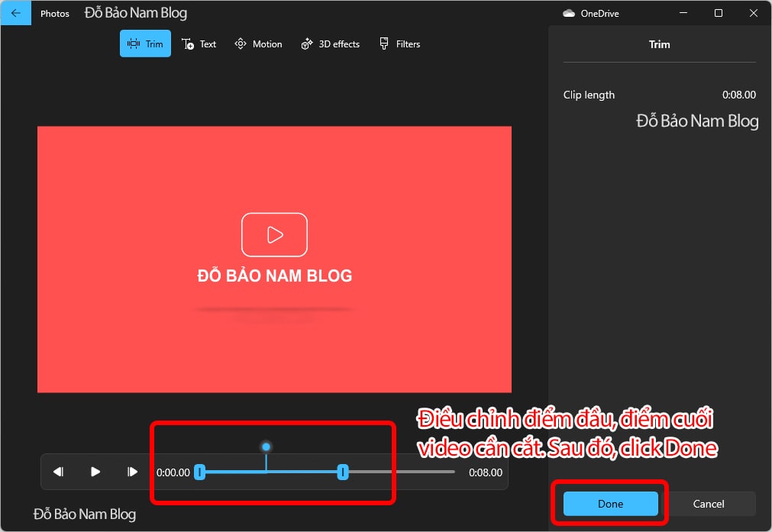Open the Filters tool
Image resolution: width=772 pixels, height=532 pixels.
[399, 44]
